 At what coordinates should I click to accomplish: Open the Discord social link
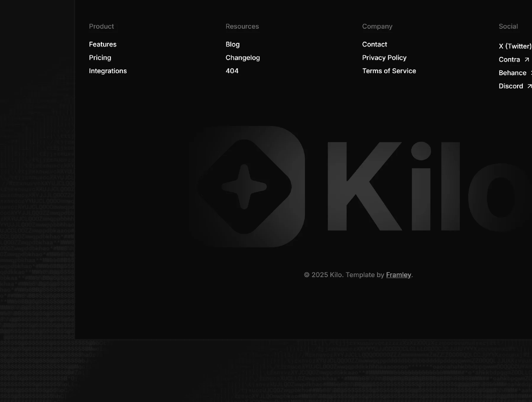coord(511,86)
